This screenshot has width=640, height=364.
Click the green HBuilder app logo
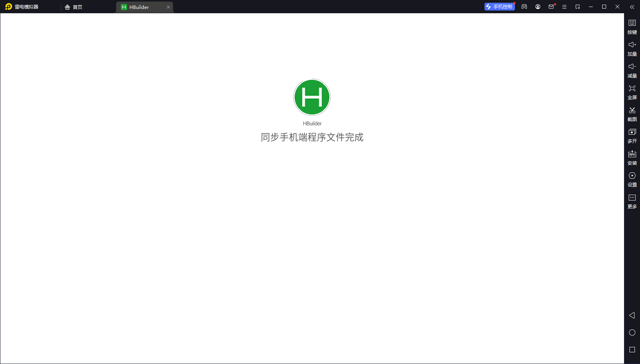click(312, 97)
